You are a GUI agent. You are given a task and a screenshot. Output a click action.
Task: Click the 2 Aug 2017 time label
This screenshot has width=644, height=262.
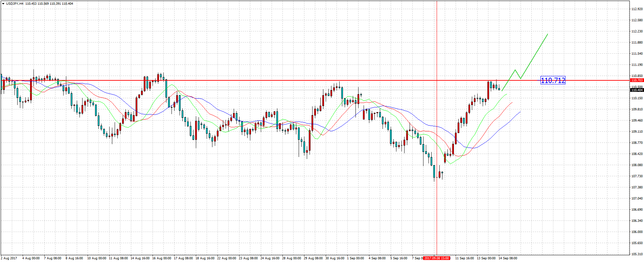click(x=9, y=258)
